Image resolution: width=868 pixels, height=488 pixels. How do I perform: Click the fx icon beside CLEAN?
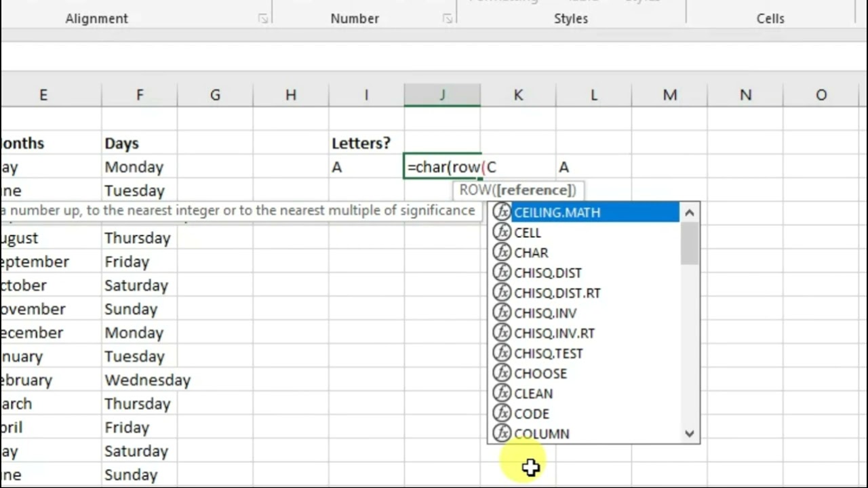click(x=502, y=393)
